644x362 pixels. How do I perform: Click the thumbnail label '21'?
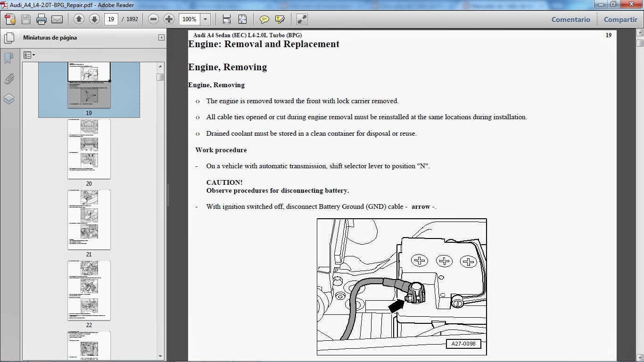point(89,255)
